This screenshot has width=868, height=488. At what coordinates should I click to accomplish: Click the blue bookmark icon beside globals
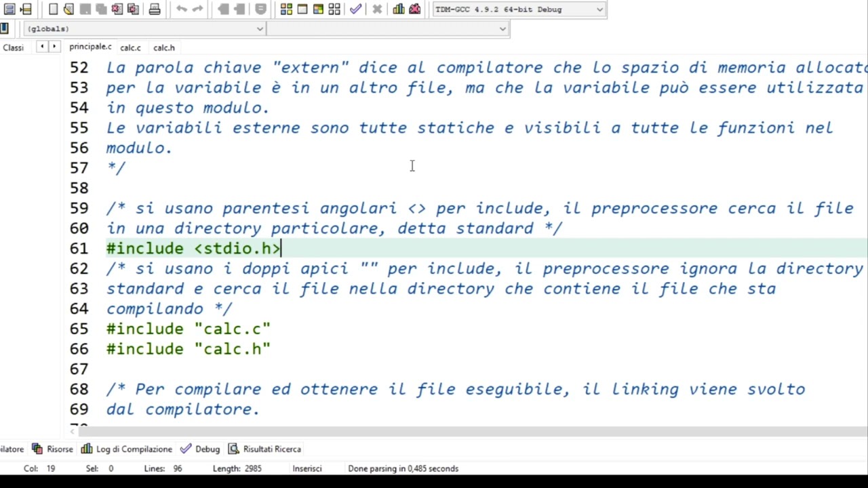(4, 28)
